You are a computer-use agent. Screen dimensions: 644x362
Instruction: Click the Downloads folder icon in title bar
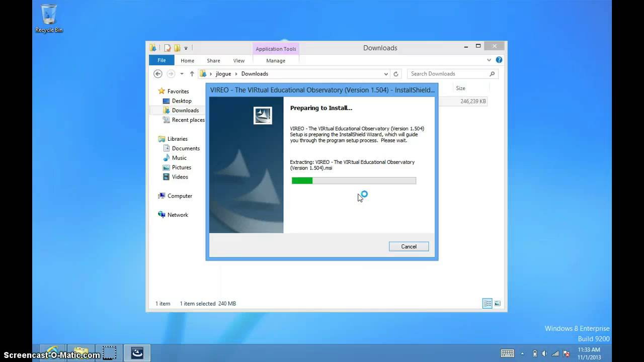tap(153, 48)
